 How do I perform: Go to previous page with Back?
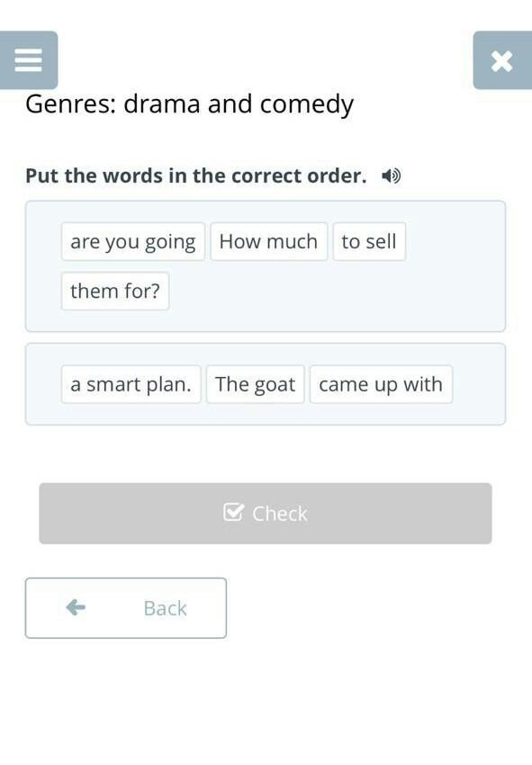tap(126, 607)
